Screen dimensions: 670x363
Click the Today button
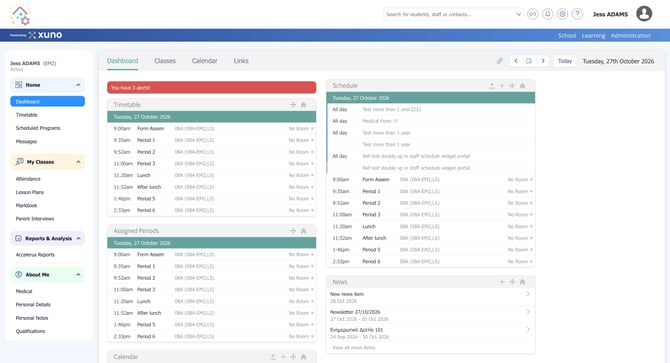(565, 61)
